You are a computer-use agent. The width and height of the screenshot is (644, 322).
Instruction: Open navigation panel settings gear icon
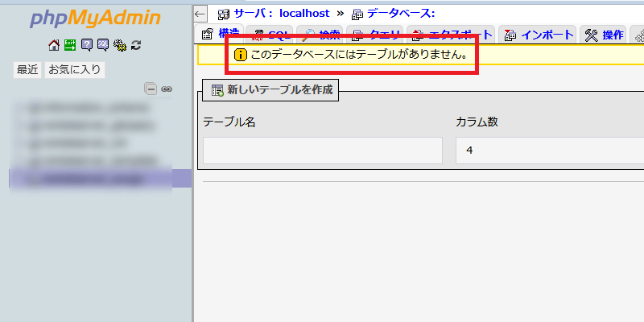point(120,45)
